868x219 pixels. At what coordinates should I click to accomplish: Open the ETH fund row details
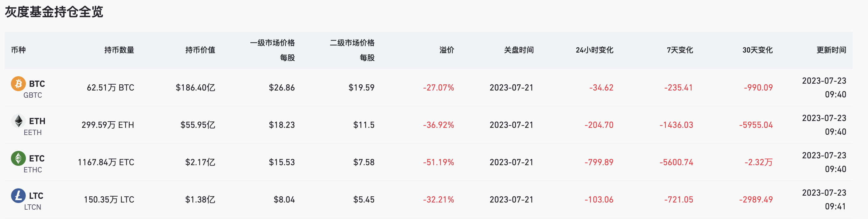434,125
